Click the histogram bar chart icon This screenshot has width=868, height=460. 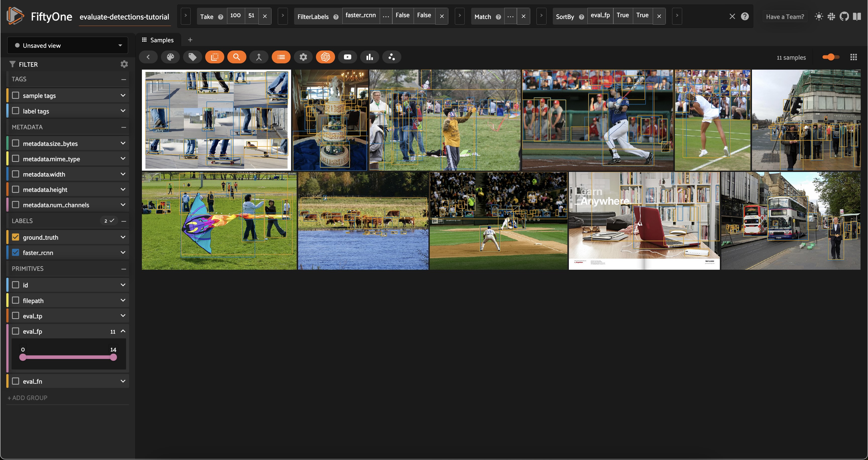[x=370, y=57]
